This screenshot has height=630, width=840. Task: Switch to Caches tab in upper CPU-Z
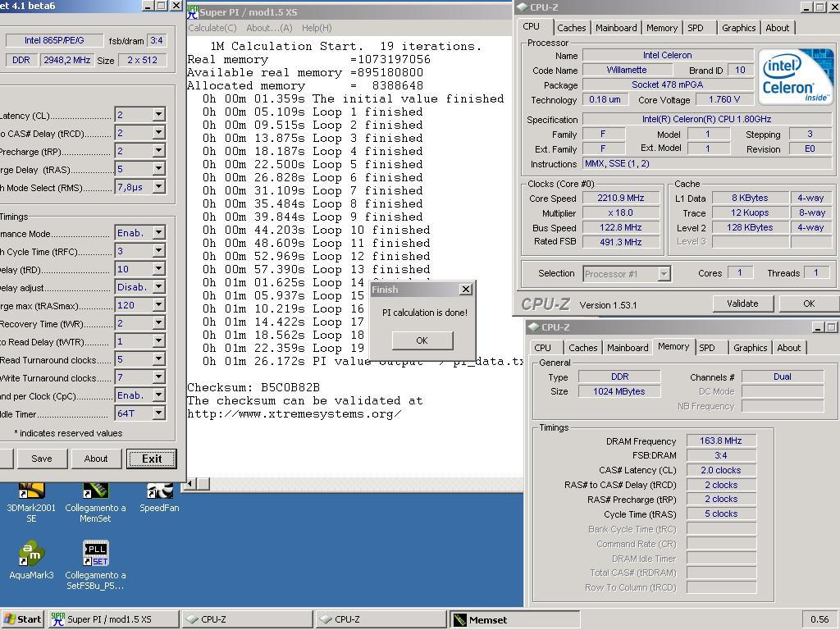pos(572,28)
